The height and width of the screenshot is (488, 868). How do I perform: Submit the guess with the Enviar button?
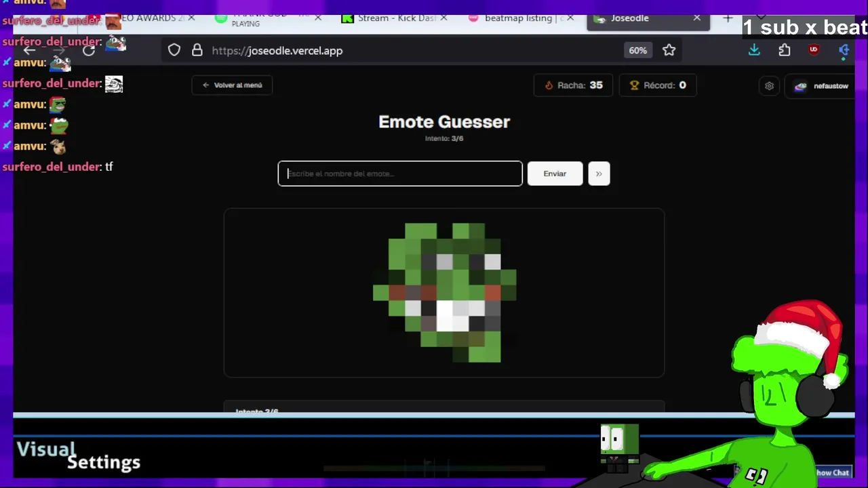tap(555, 174)
